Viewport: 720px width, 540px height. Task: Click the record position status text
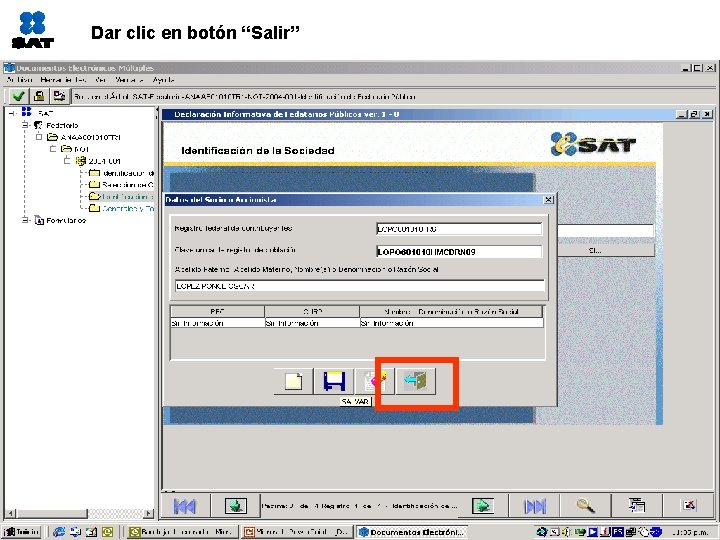click(360, 506)
